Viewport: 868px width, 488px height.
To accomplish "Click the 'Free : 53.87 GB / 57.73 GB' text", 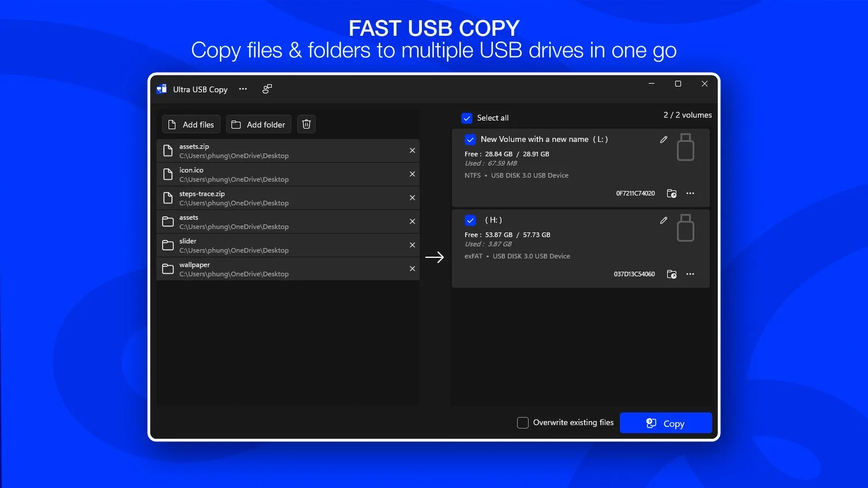I will click(507, 235).
